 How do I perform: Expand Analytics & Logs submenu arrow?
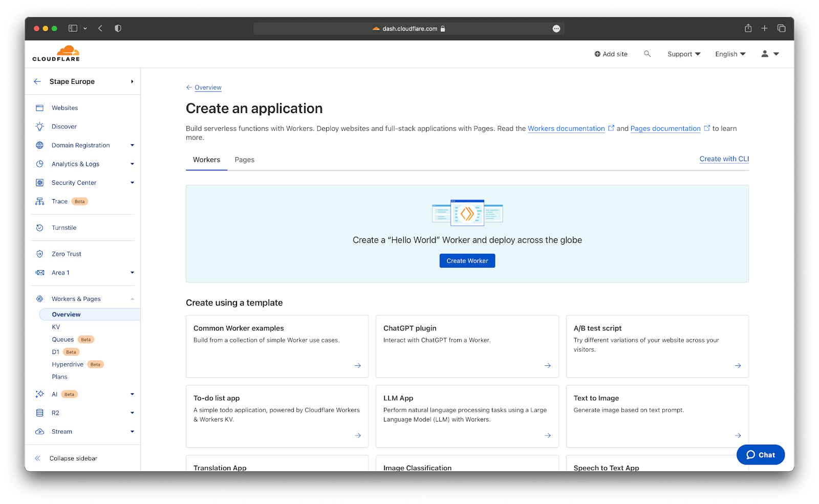[132, 164]
